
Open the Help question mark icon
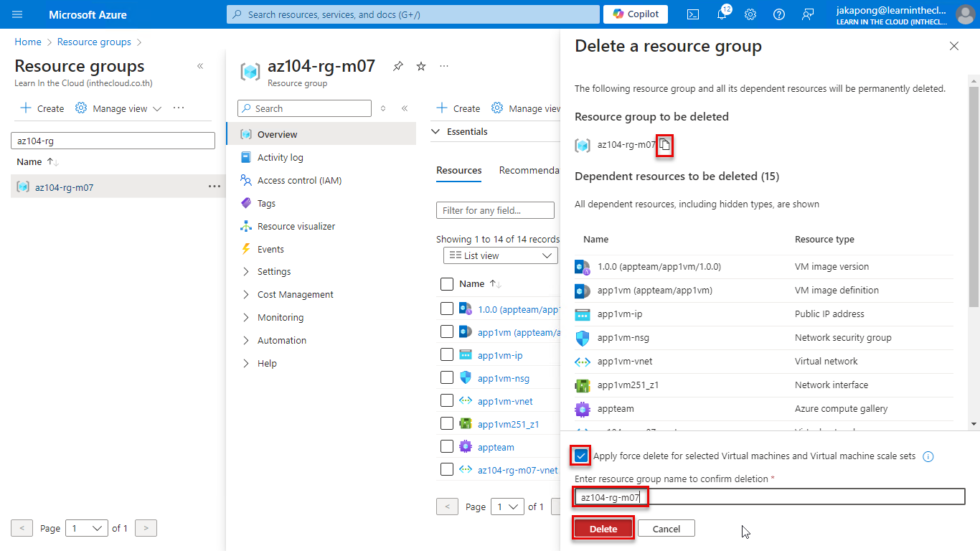coord(779,14)
